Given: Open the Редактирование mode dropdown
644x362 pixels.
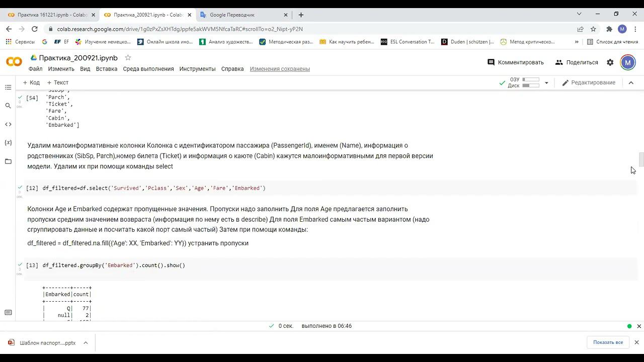Looking at the screenshot, I should point(589,82).
